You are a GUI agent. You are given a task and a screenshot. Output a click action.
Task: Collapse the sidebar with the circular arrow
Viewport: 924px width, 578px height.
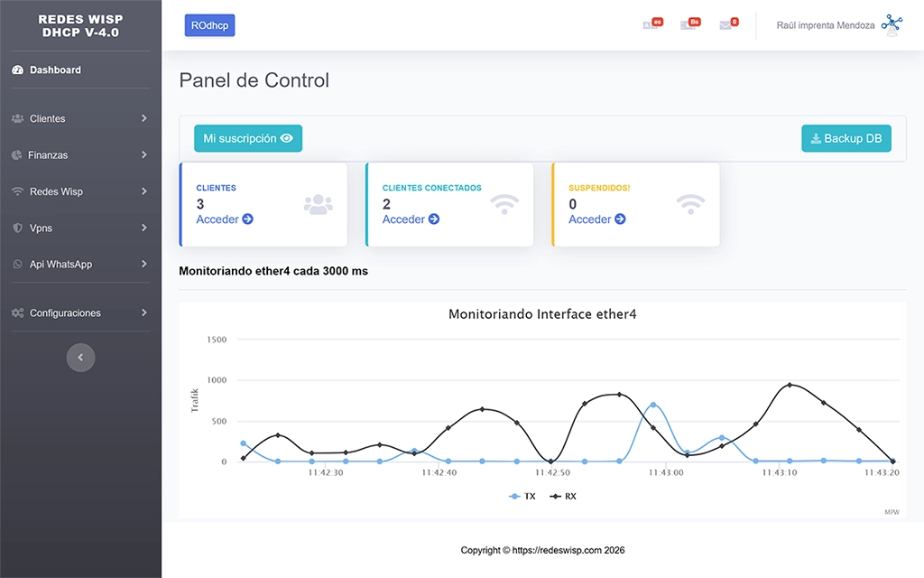click(80, 358)
